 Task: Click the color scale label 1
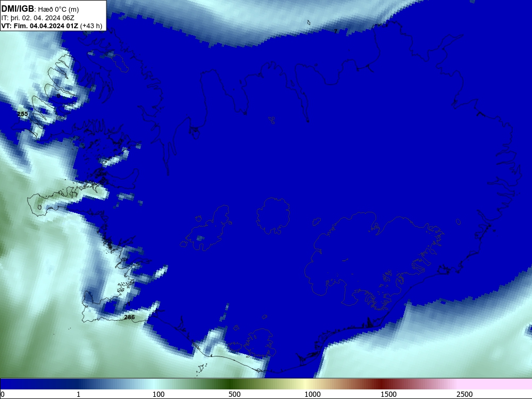78,394
